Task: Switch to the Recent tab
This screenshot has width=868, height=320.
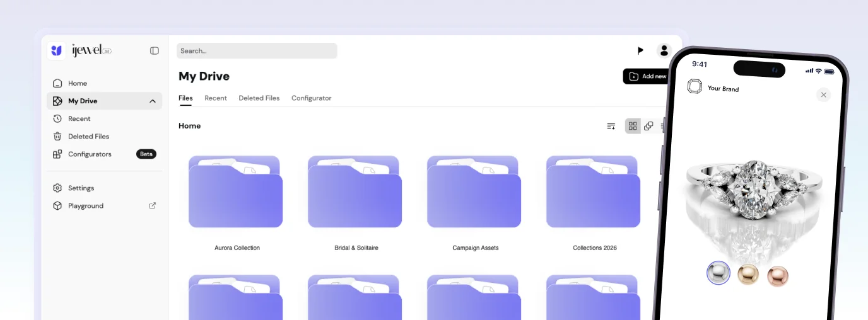Action: point(216,98)
